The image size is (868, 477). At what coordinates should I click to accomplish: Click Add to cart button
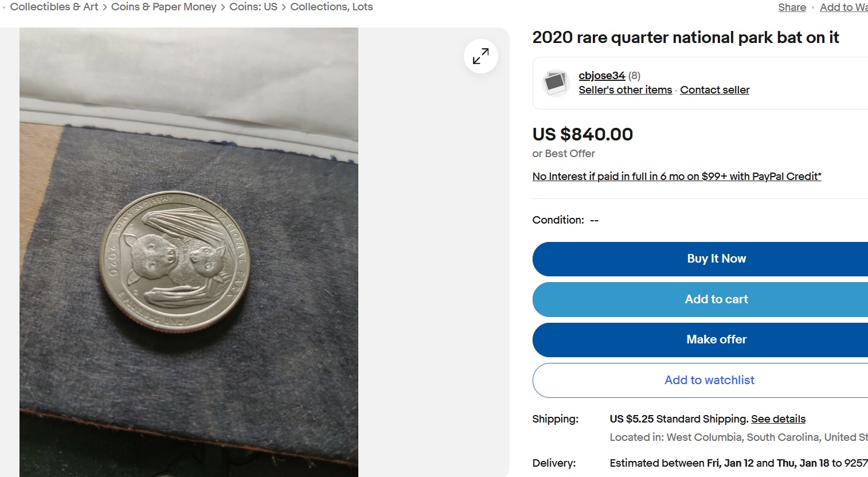coord(716,299)
